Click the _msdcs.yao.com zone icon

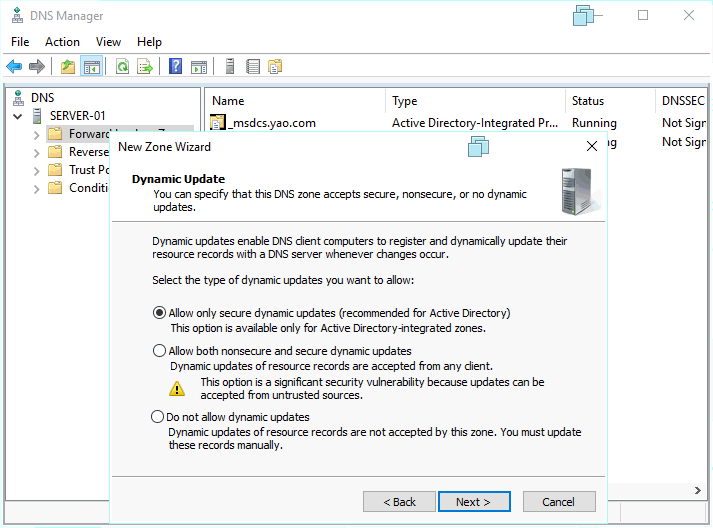218,122
